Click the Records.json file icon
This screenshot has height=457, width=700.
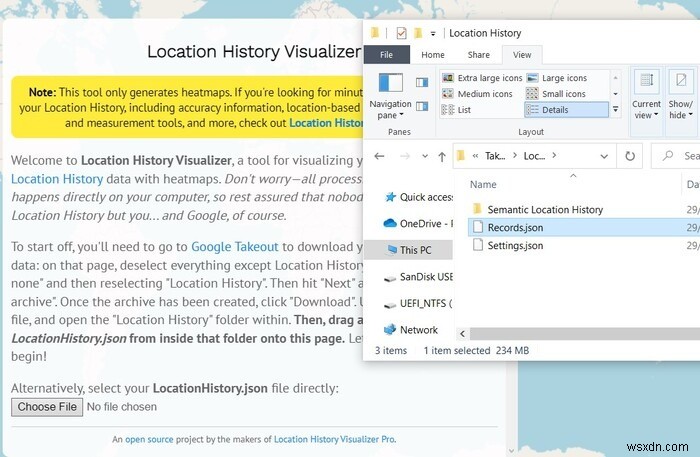[478, 227]
